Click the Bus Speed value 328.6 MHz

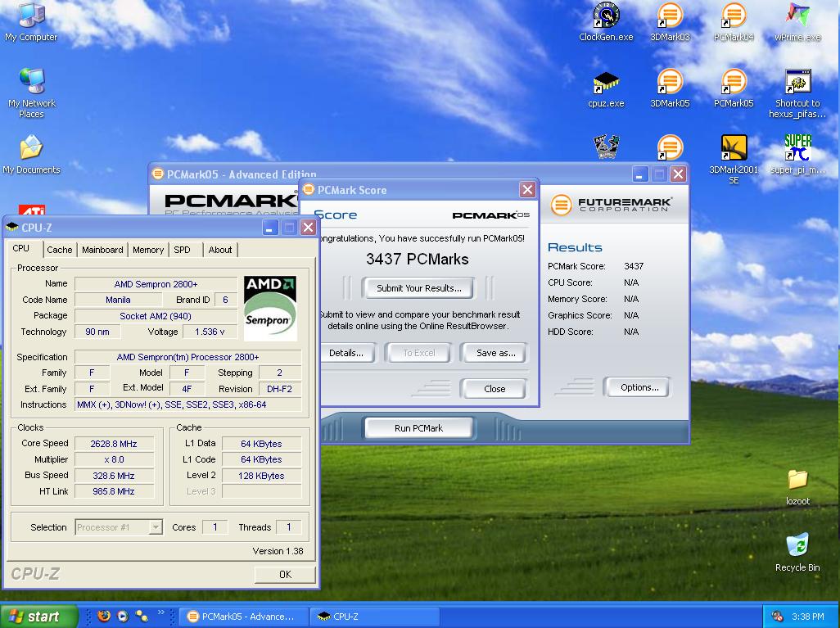[x=114, y=476]
